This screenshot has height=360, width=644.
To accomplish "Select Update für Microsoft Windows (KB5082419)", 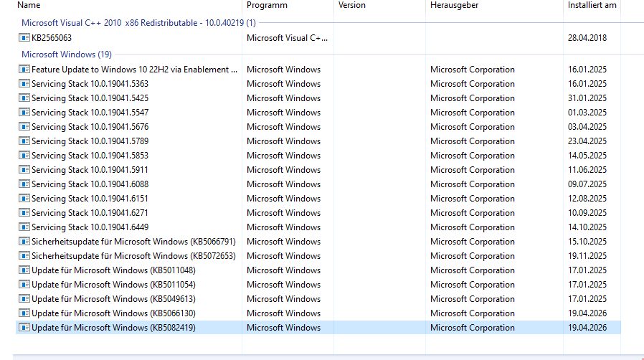I will [113, 328].
